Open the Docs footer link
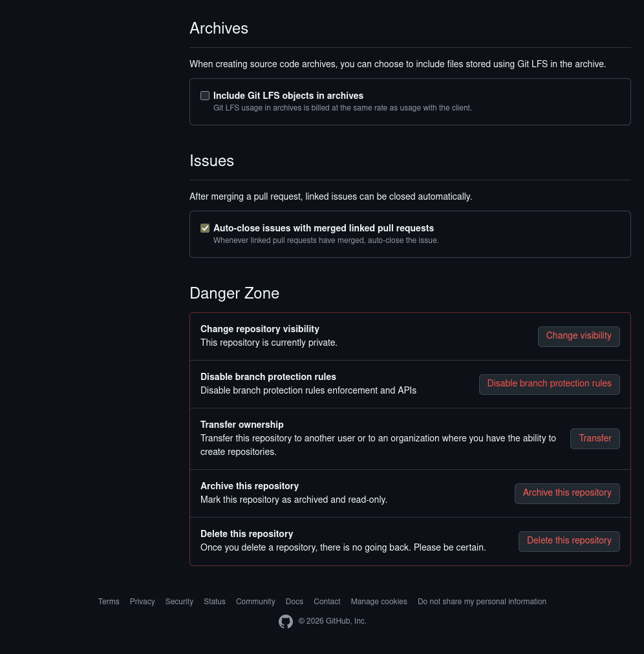The height and width of the screenshot is (654, 644). [x=294, y=602]
